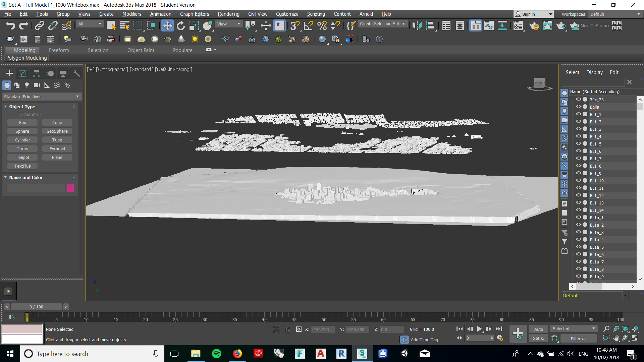The width and height of the screenshot is (644, 362).
Task: Open the Rendering menu
Action: 228,14
